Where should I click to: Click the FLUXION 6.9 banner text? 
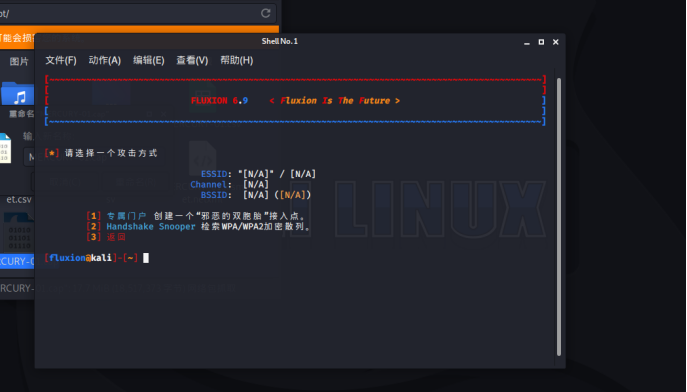pos(219,101)
